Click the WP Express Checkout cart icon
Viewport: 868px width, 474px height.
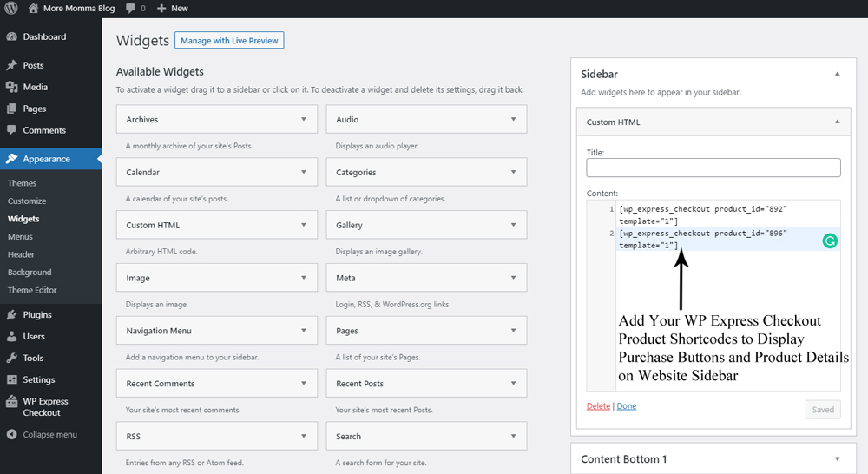click(11, 401)
